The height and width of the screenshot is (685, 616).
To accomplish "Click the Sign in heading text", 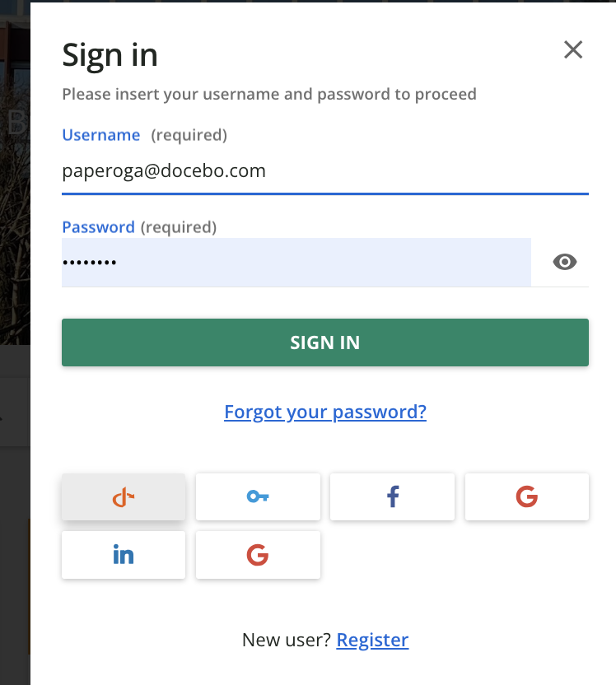I will click(x=110, y=55).
